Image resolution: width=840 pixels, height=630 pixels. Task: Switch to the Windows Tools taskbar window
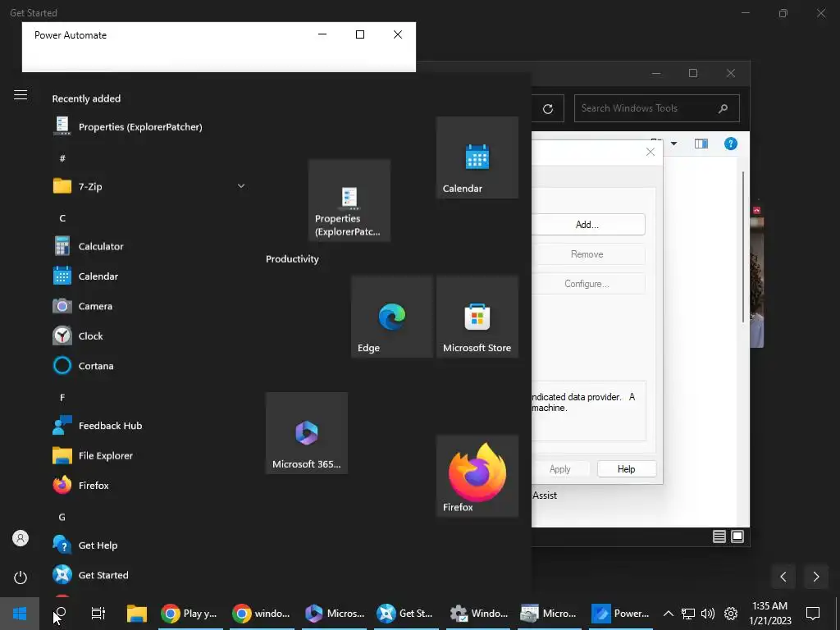coord(478,614)
